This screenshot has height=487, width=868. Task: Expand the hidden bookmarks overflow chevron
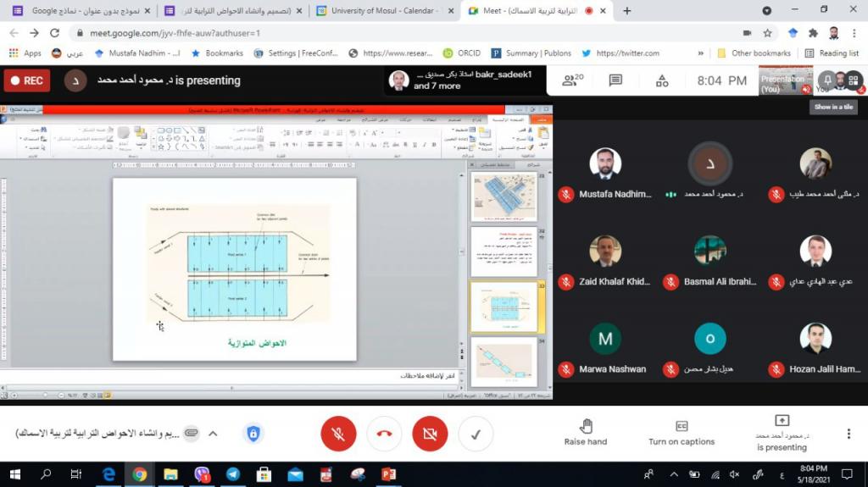pyautogui.click(x=700, y=53)
